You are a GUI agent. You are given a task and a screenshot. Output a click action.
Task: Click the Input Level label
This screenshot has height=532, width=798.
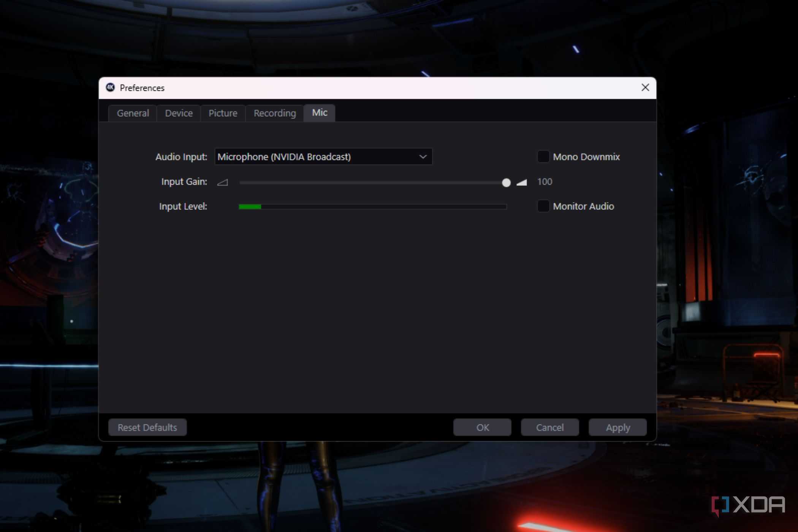pyautogui.click(x=183, y=206)
